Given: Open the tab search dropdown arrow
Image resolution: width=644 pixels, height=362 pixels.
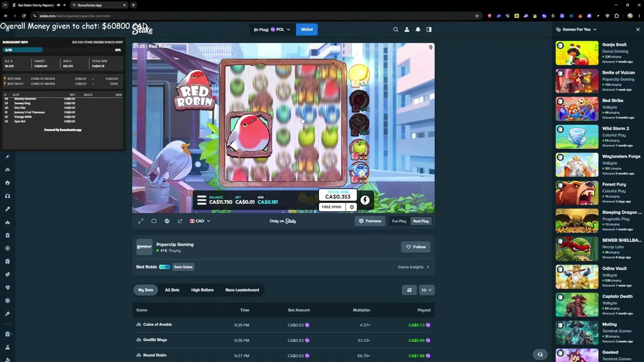Looking at the screenshot, I should (5, 5).
